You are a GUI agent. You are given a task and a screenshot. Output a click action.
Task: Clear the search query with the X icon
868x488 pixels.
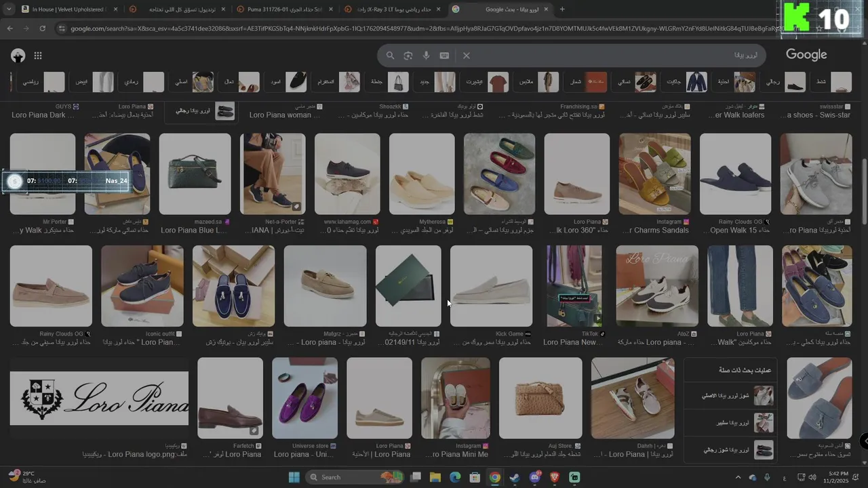click(x=467, y=56)
